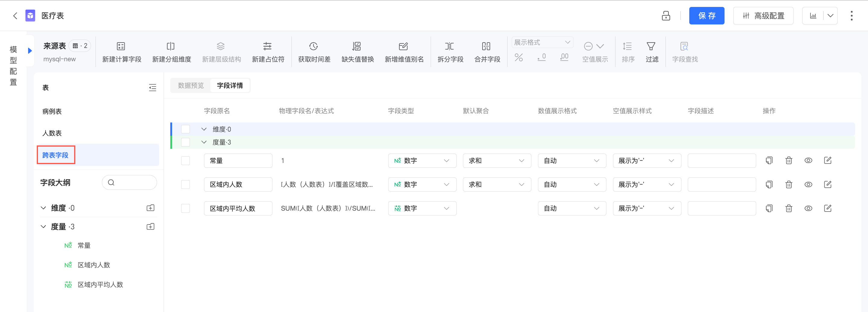Select 人数表 in the table list

click(x=52, y=133)
